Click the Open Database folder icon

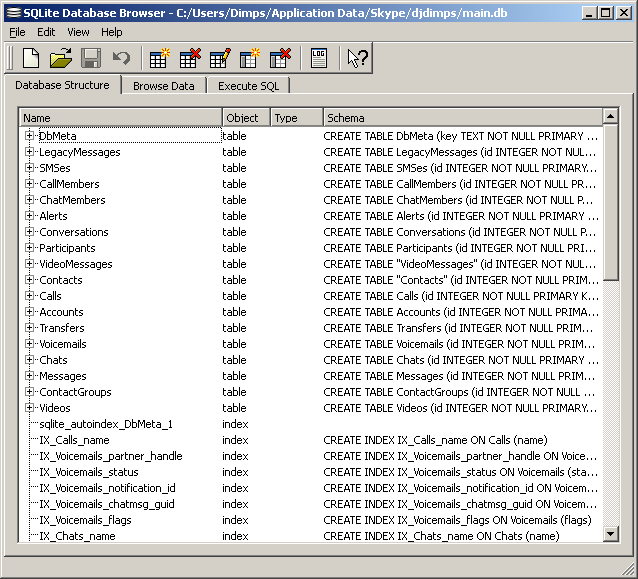point(61,59)
